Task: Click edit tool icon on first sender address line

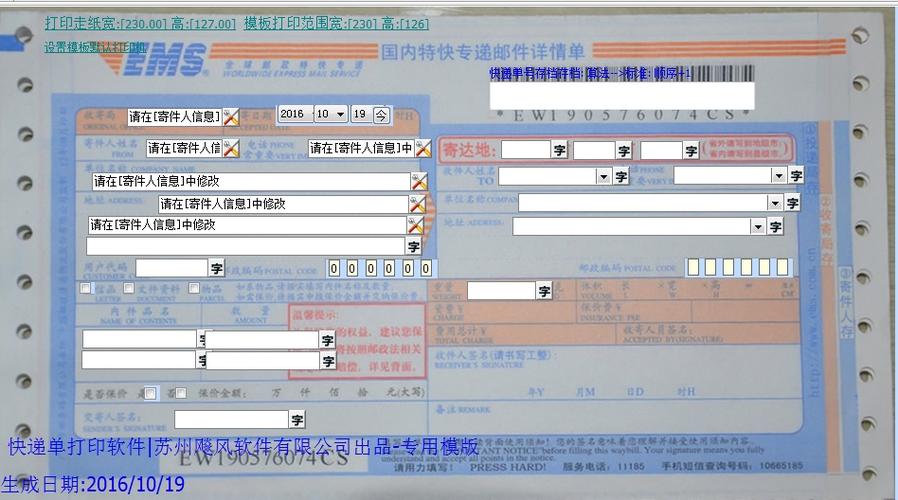Action: click(417, 203)
